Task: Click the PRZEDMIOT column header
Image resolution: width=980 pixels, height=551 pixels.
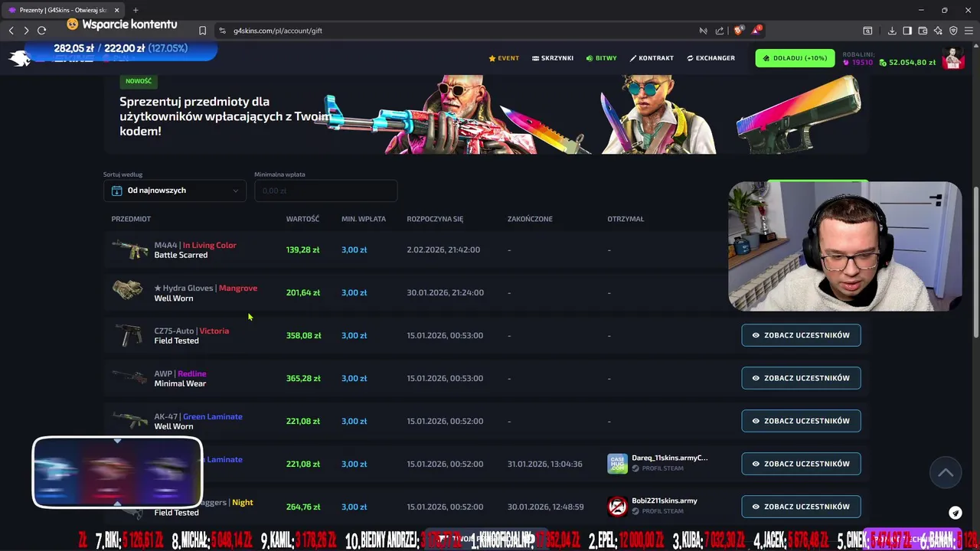Action: (131, 219)
